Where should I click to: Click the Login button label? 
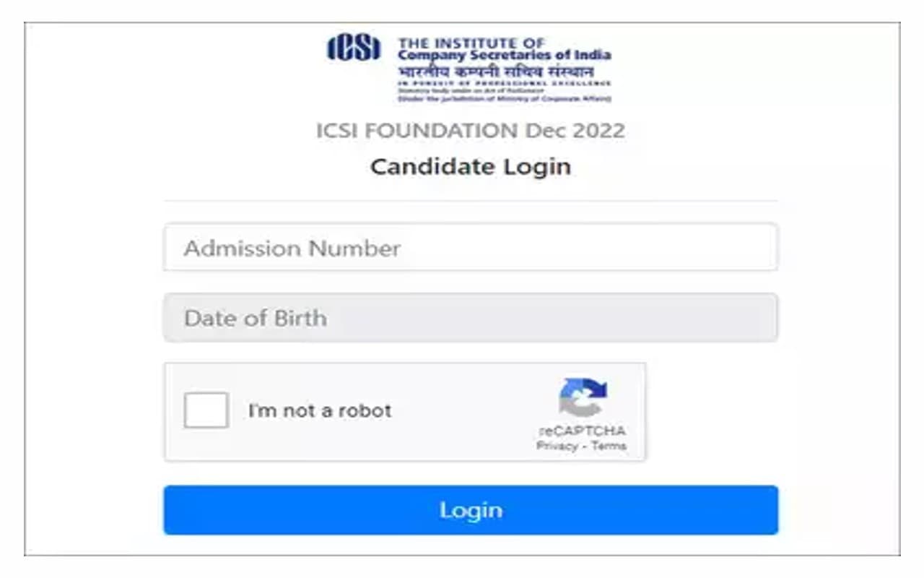471,510
